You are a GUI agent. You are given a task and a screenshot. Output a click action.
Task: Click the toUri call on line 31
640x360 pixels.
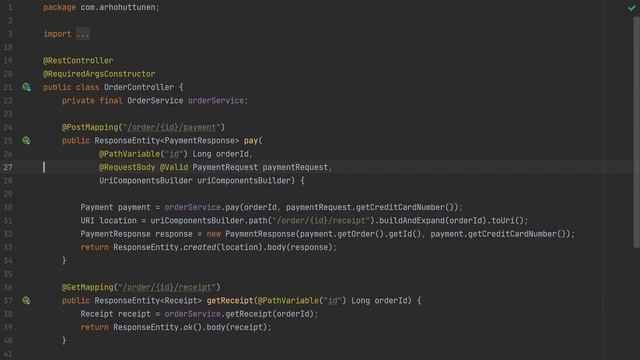[503, 220]
